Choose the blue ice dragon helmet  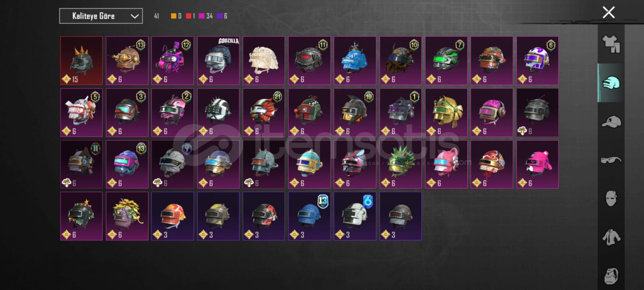[355, 61]
